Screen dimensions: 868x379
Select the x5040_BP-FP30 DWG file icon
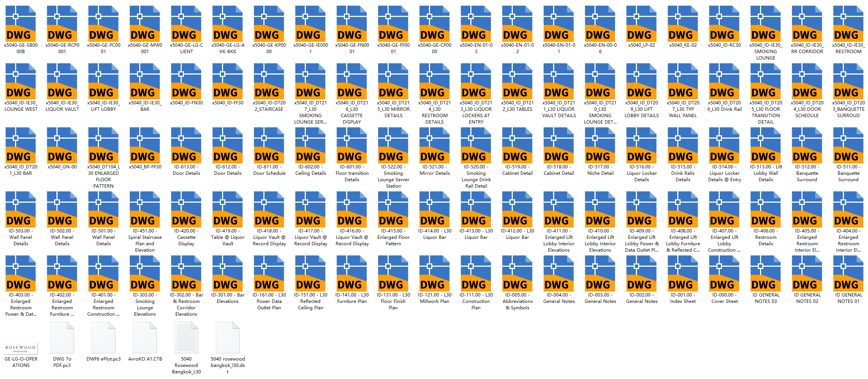(x=145, y=145)
